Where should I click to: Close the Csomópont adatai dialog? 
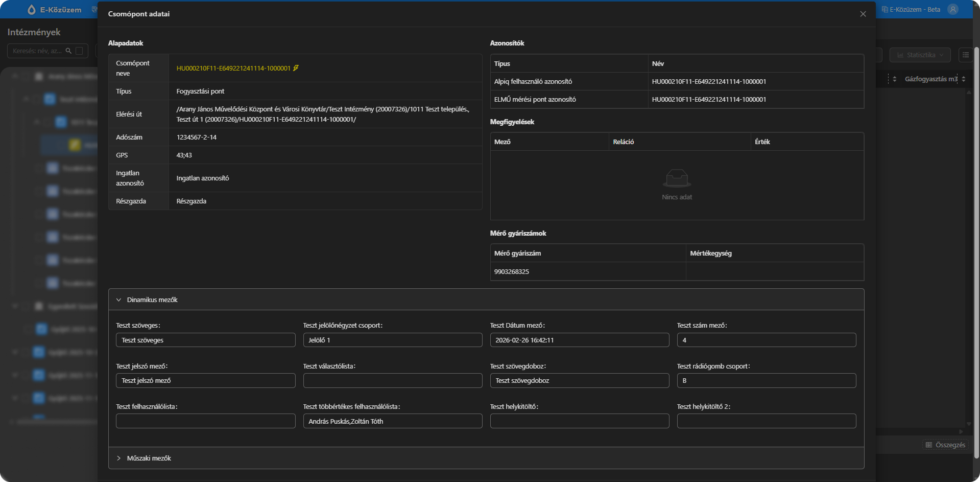[863, 14]
